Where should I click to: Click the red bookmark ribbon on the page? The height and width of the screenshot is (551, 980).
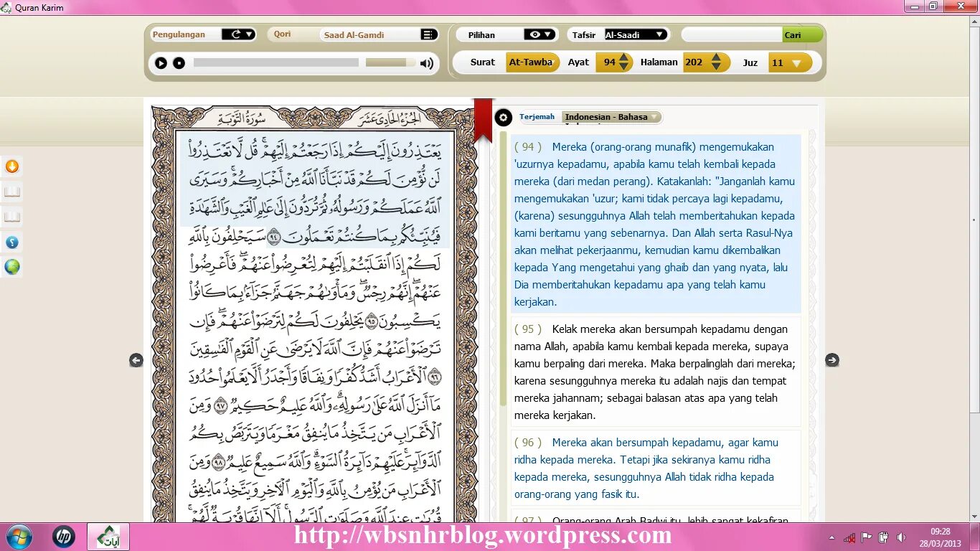[484, 120]
